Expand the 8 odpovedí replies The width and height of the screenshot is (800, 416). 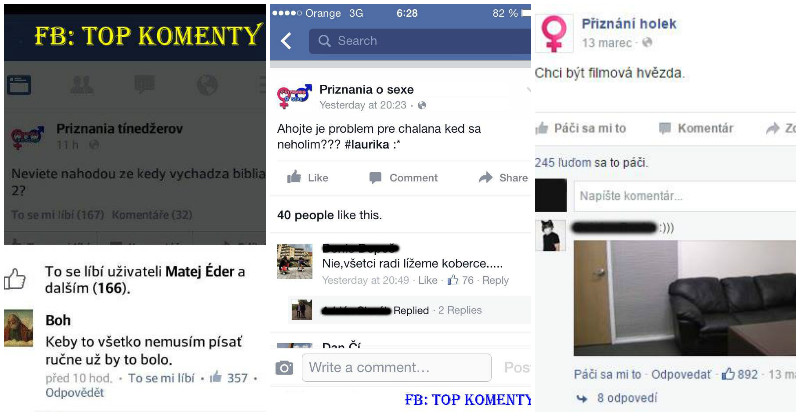627,398
